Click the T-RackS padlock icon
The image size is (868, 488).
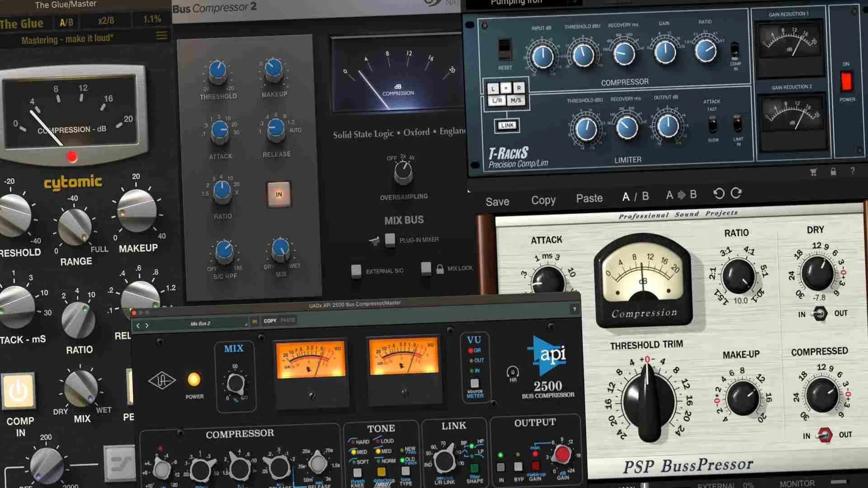click(833, 171)
